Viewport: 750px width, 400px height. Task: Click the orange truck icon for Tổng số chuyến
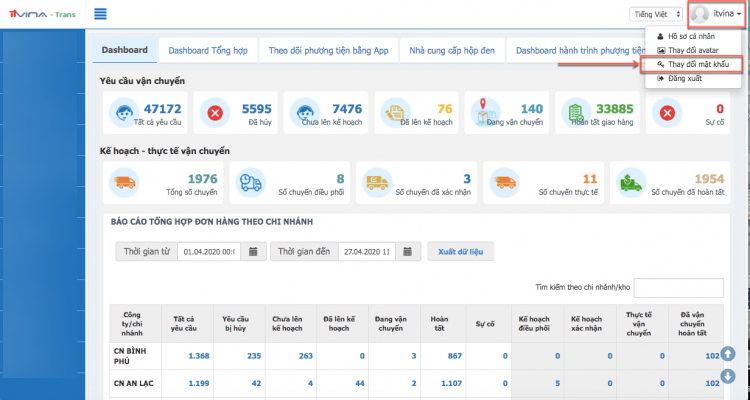tap(124, 182)
